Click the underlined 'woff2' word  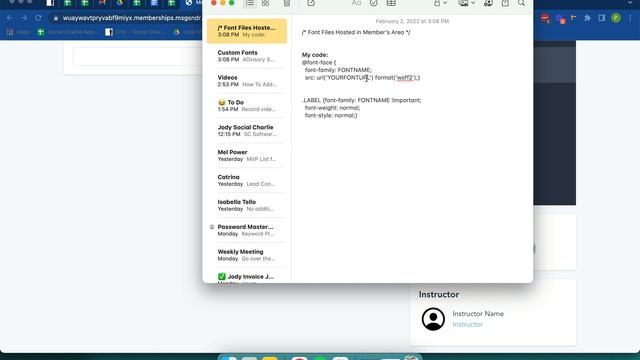(x=405, y=78)
